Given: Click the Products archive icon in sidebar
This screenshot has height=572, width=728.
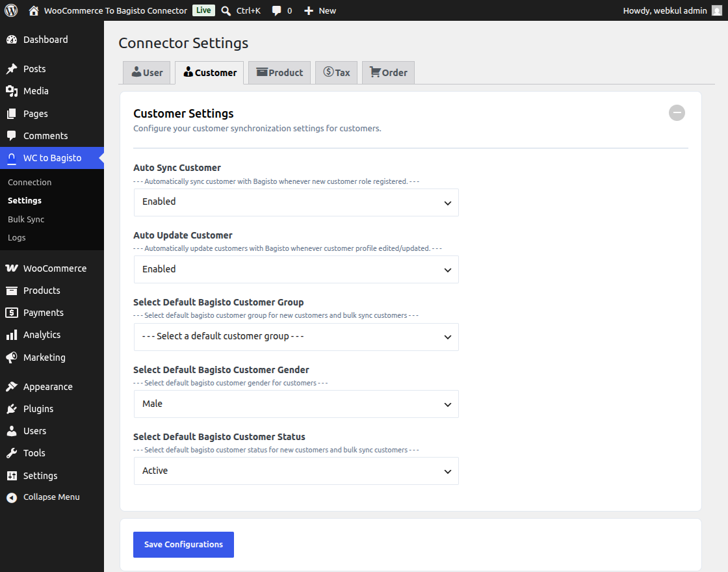Looking at the screenshot, I should pos(12,291).
